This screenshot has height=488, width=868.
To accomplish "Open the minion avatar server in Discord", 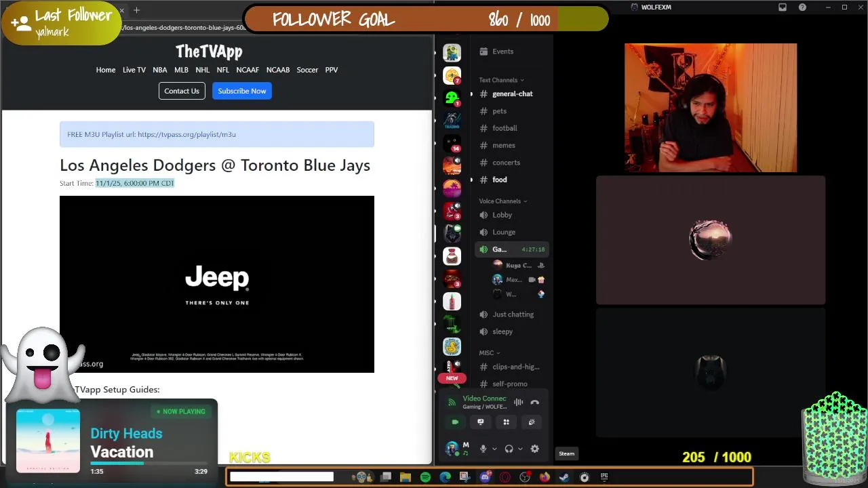I will [x=452, y=52].
